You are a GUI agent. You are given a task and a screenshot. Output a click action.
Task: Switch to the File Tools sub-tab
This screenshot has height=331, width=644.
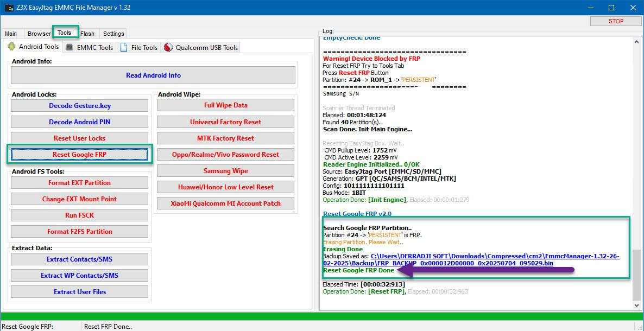139,48
